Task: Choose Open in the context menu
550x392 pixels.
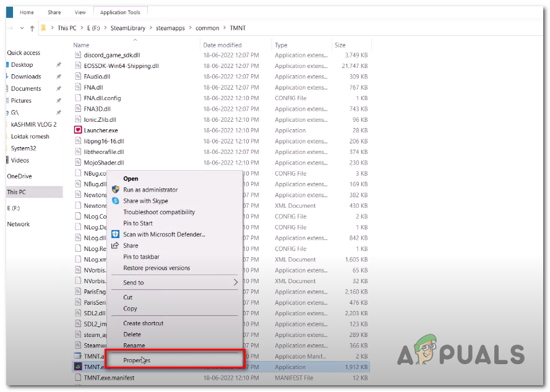Action: pos(174,179)
